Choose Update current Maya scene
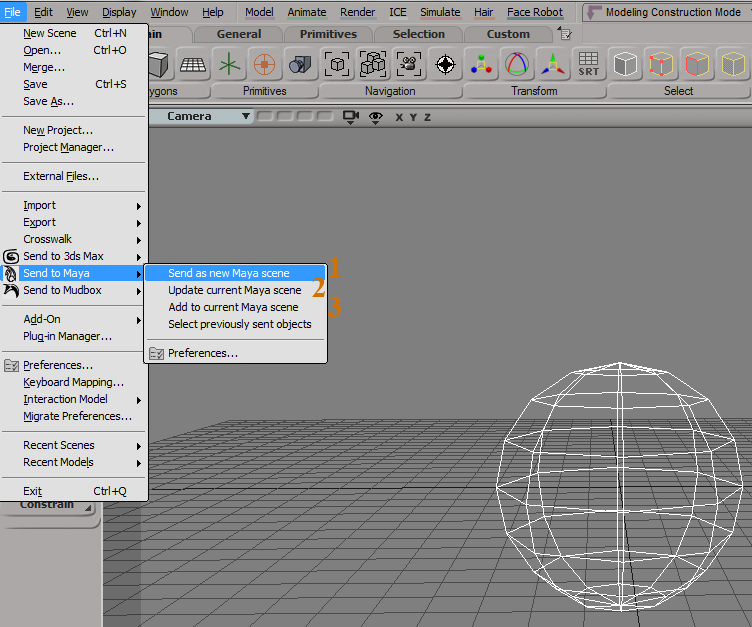Viewport: 752px width, 627px height. (235, 290)
